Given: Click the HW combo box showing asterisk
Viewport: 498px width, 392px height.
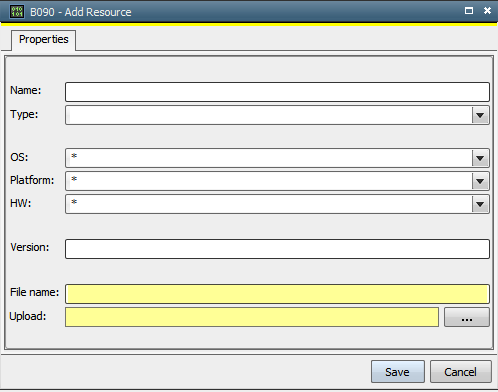Looking at the screenshot, I should pyautogui.click(x=269, y=204).
